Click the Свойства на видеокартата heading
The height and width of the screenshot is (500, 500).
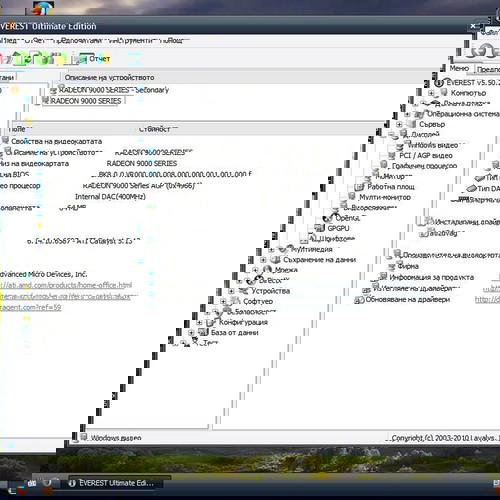[57, 141]
